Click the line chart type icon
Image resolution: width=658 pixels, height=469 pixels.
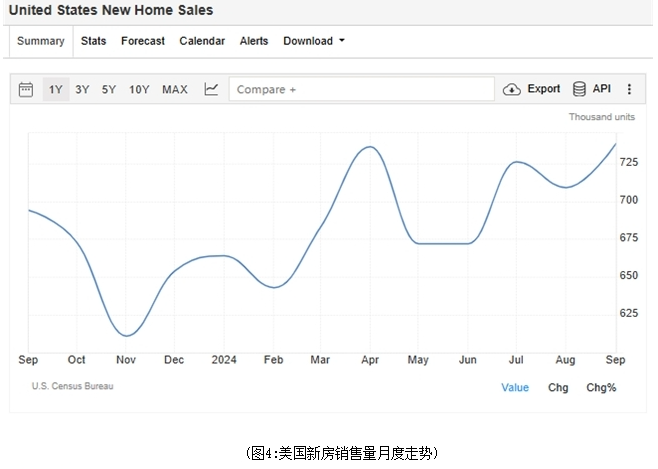(211, 89)
